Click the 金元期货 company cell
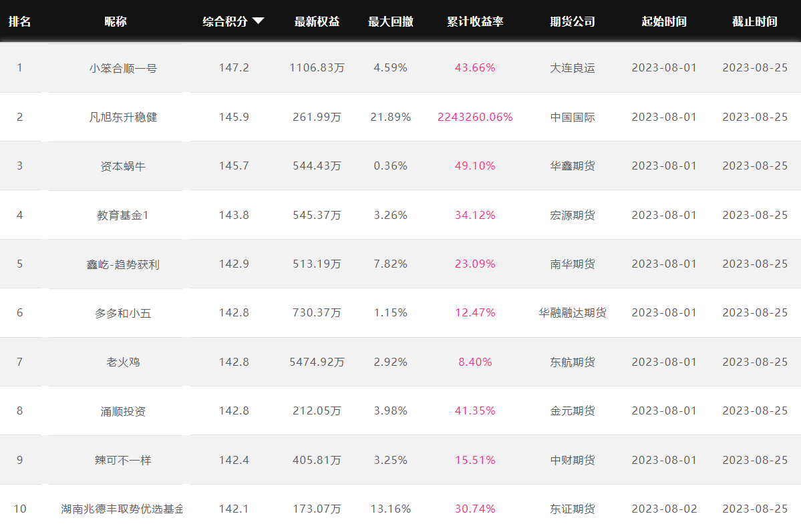Screen dimensions: 801x532 [573, 411]
